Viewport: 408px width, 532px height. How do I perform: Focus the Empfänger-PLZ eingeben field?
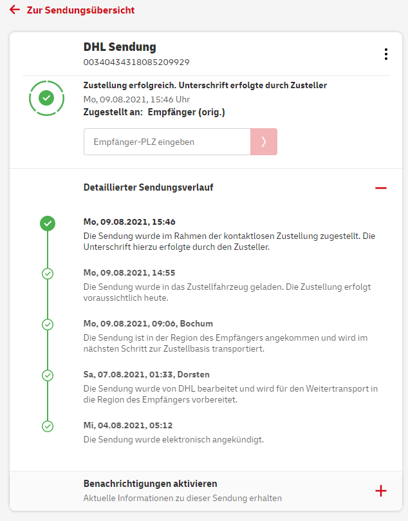[167, 142]
